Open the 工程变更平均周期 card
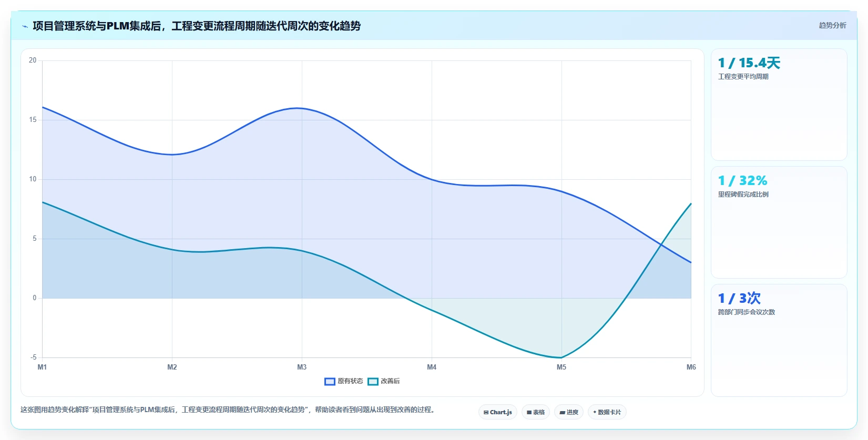The image size is (868, 440). click(779, 105)
